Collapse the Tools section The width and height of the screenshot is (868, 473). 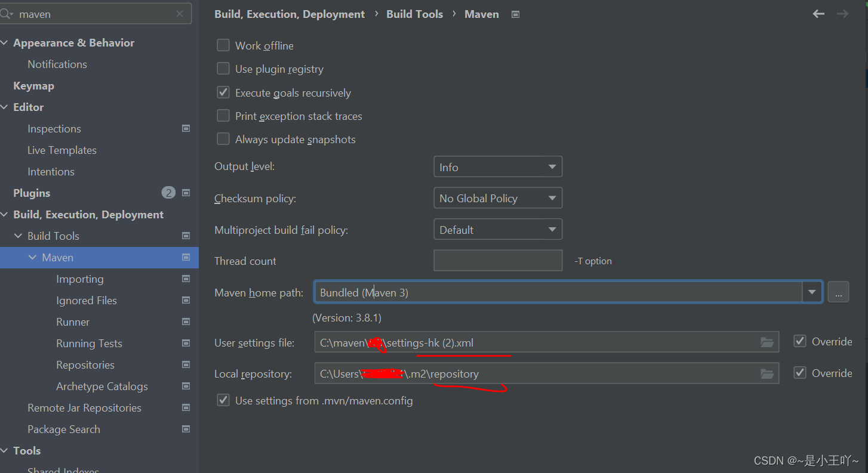[x=5, y=451]
